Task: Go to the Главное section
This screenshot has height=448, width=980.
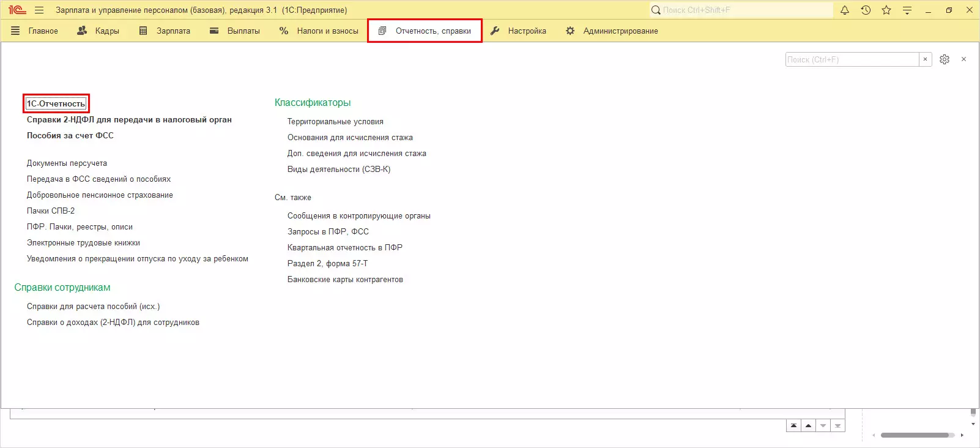Action: click(35, 31)
